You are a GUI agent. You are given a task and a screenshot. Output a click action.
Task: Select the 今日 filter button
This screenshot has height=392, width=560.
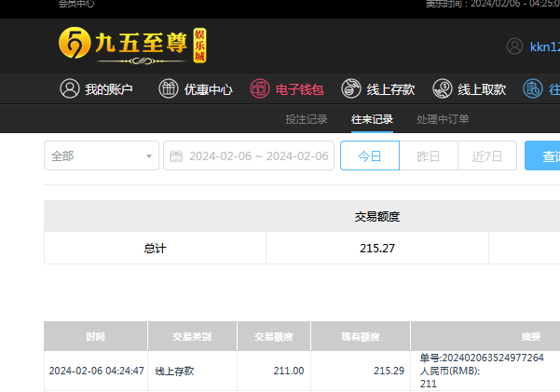tap(370, 155)
